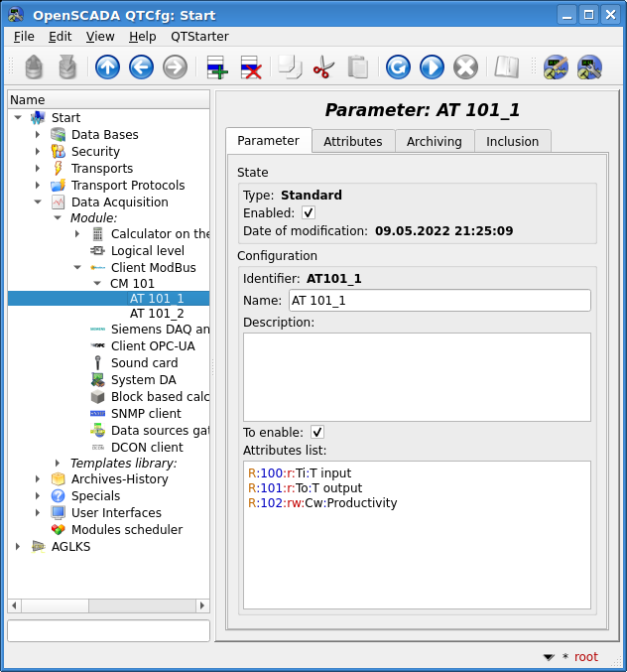627x672 pixels.
Task: Open the View menu
Action: 100,37
